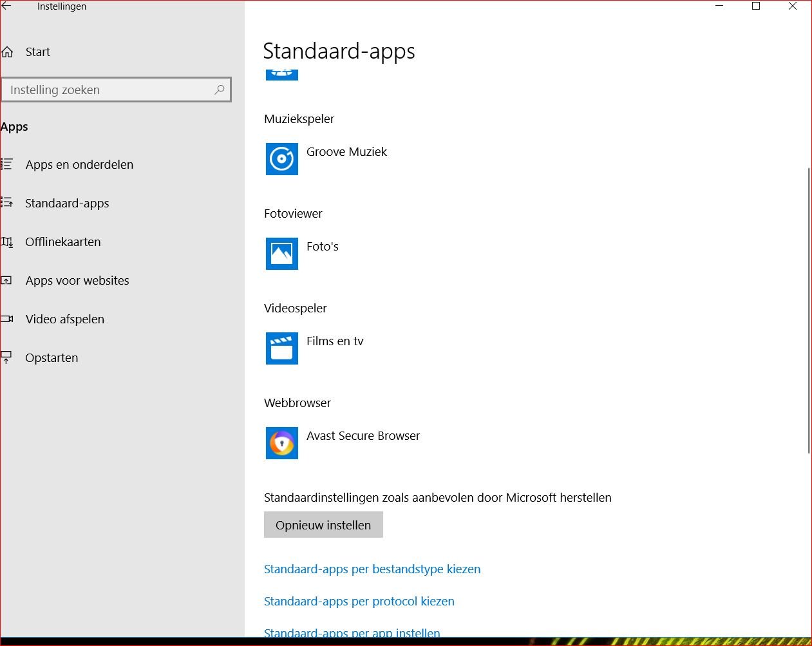
Task: Click the Opstarten sidebar icon
Action: point(7,357)
